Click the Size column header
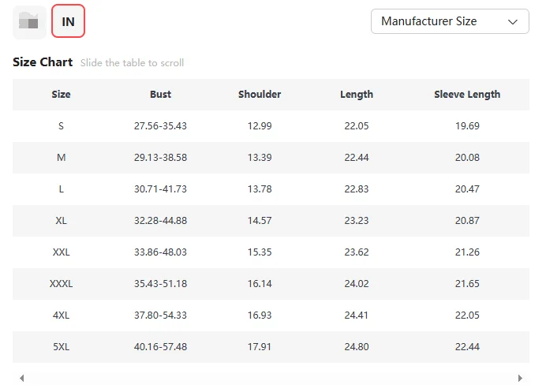The width and height of the screenshot is (546, 392). pyautogui.click(x=61, y=95)
